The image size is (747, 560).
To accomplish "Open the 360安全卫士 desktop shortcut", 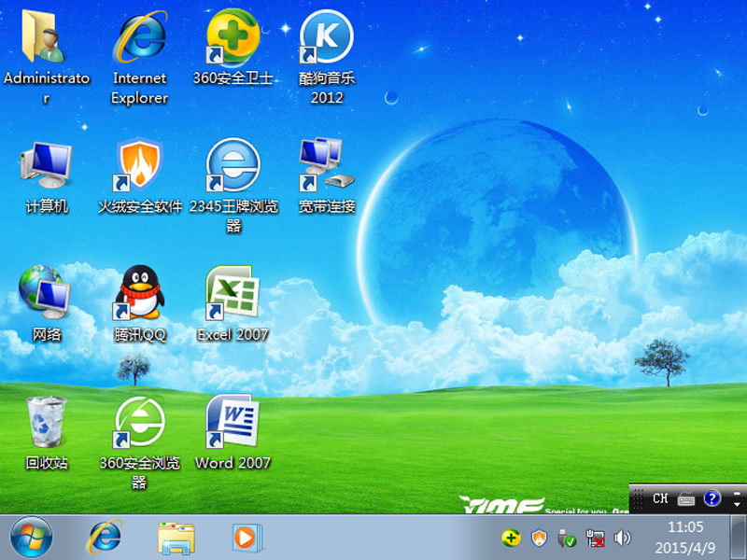I will coord(233,39).
